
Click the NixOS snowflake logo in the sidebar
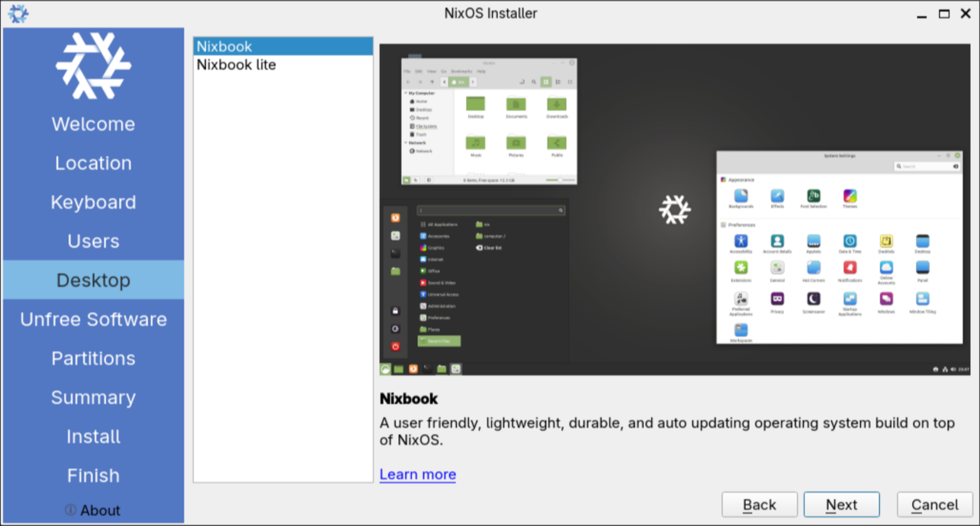(93, 66)
